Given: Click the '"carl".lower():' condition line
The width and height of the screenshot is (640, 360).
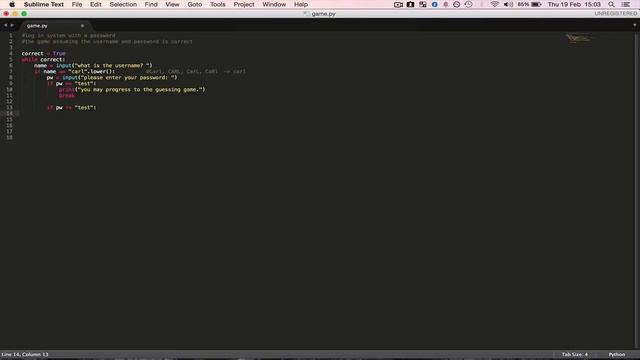Looking at the screenshot, I should pos(74,71).
